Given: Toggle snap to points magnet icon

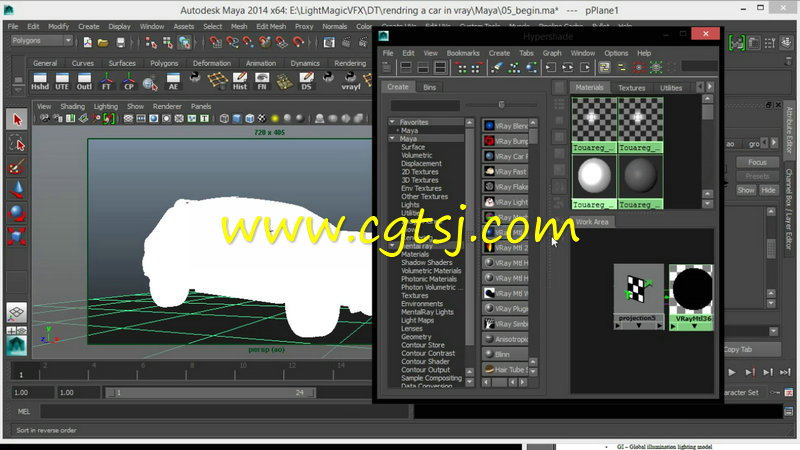Looking at the screenshot, I should tap(248, 42).
